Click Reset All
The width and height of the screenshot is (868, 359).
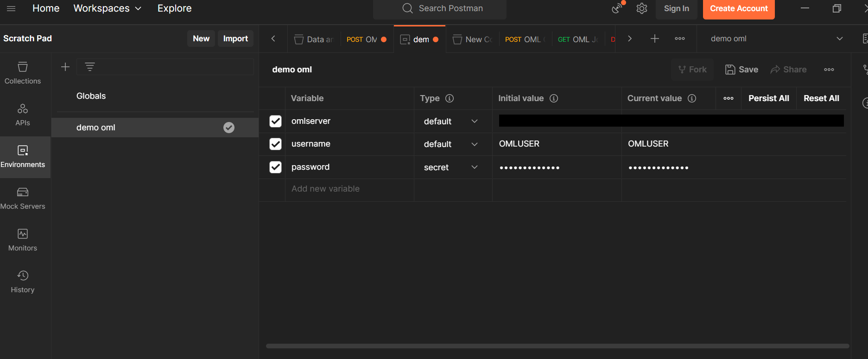click(x=821, y=98)
